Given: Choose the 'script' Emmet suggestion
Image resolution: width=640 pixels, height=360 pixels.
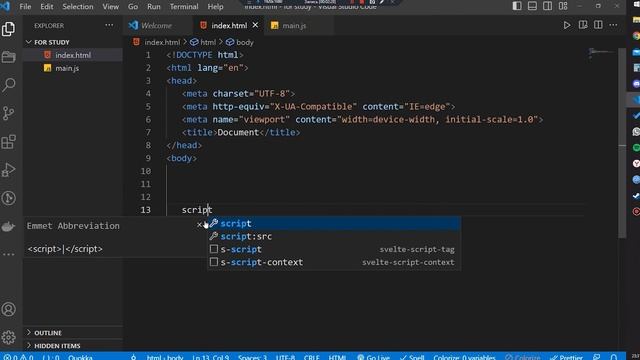Looking at the screenshot, I should click(334, 224).
